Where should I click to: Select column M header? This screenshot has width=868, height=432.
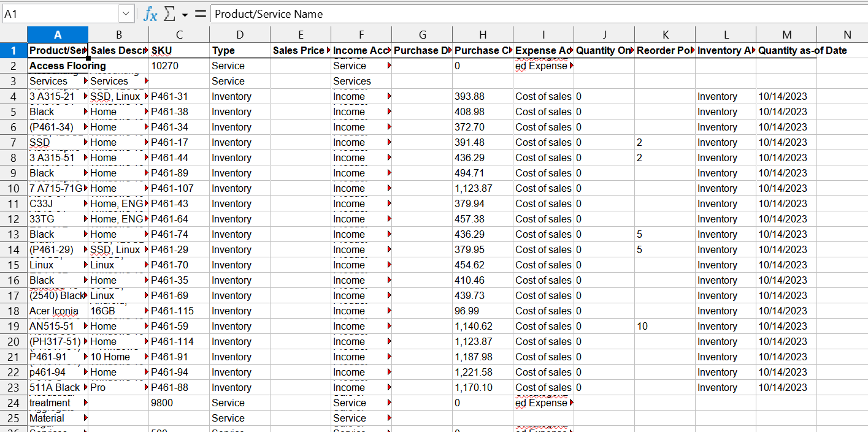786,35
